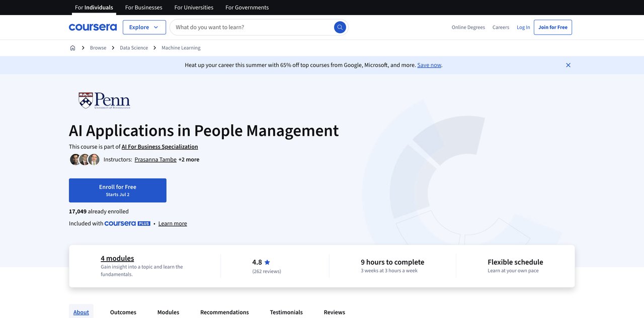Viewport: 644px width, 318px height.
Task: Click the instructor avatar photos
Action: [x=85, y=160]
